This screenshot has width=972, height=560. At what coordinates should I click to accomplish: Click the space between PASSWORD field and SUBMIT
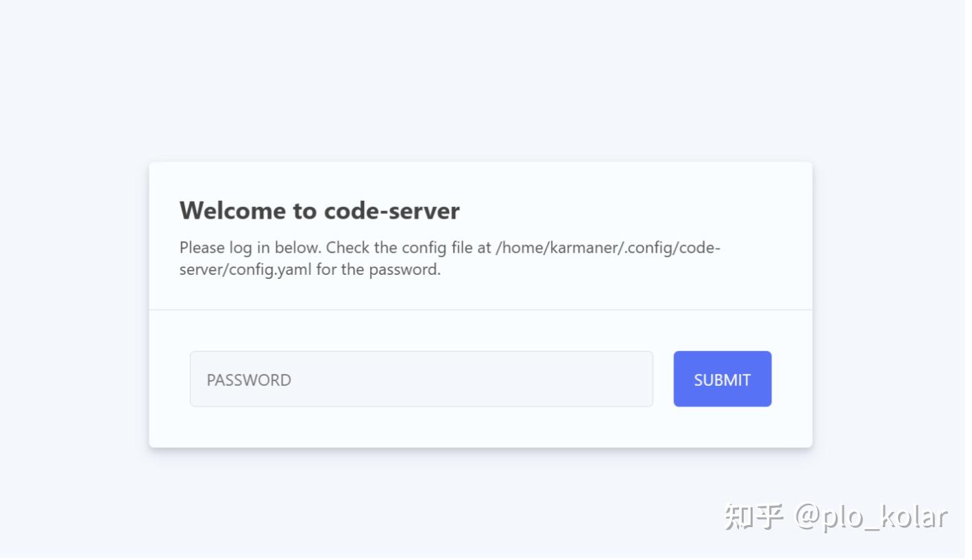click(x=664, y=378)
